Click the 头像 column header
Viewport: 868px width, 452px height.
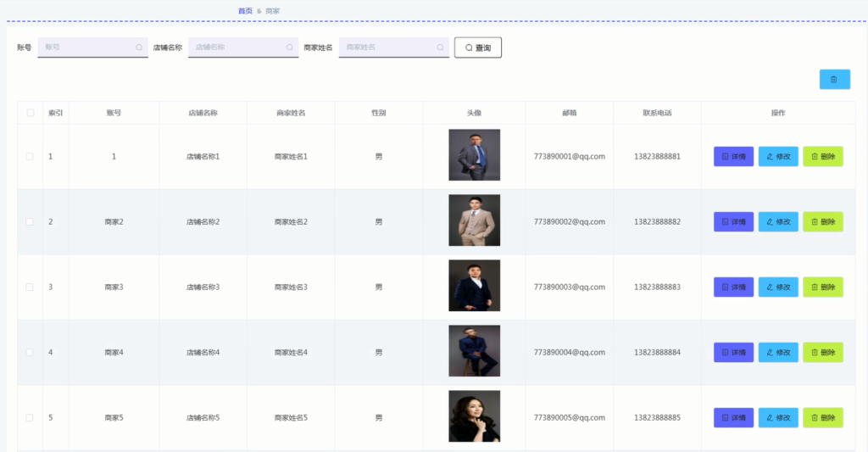[x=475, y=113]
